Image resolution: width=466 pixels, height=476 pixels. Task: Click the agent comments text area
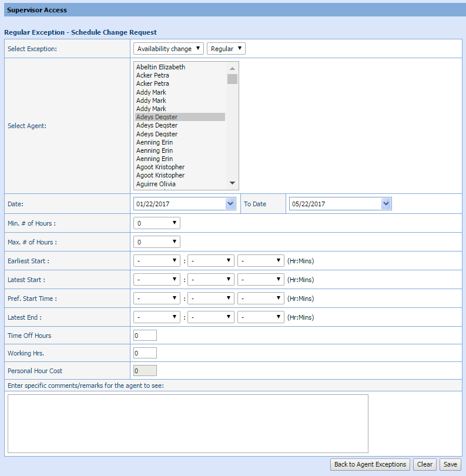pyautogui.click(x=187, y=423)
